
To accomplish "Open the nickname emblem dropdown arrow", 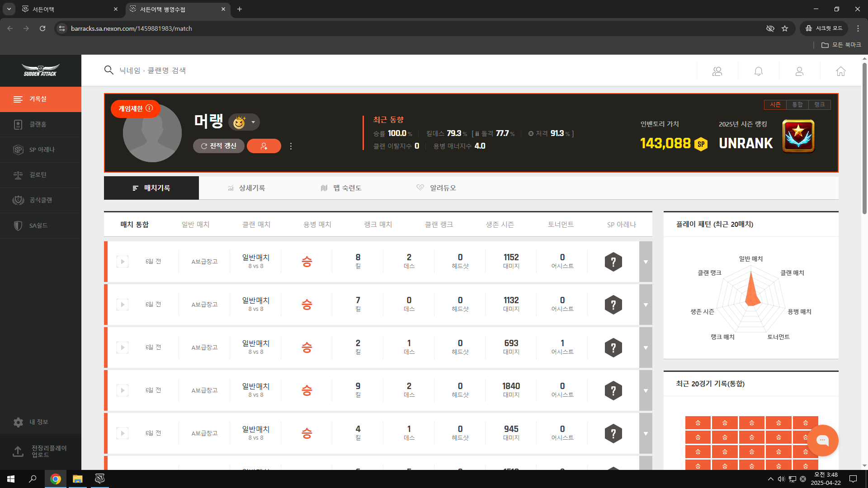I will (253, 122).
